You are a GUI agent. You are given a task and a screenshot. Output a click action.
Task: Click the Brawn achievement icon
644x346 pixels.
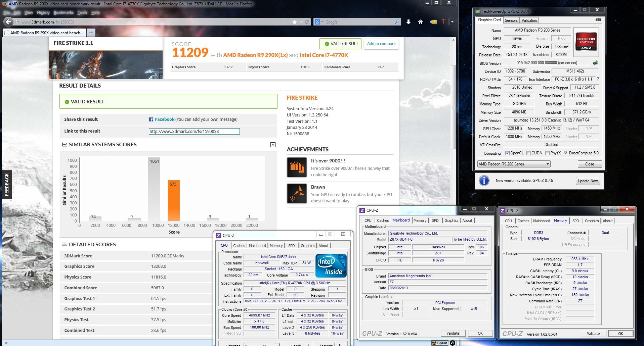(x=297, y=193)
